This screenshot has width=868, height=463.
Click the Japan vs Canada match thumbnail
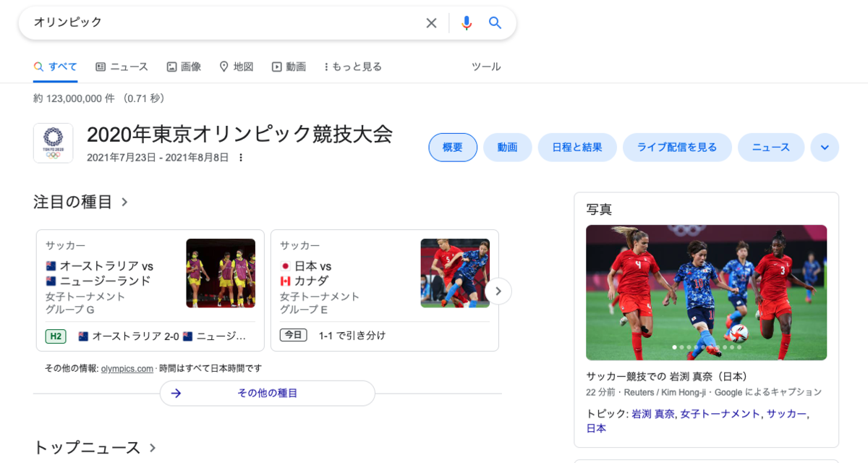455,273
